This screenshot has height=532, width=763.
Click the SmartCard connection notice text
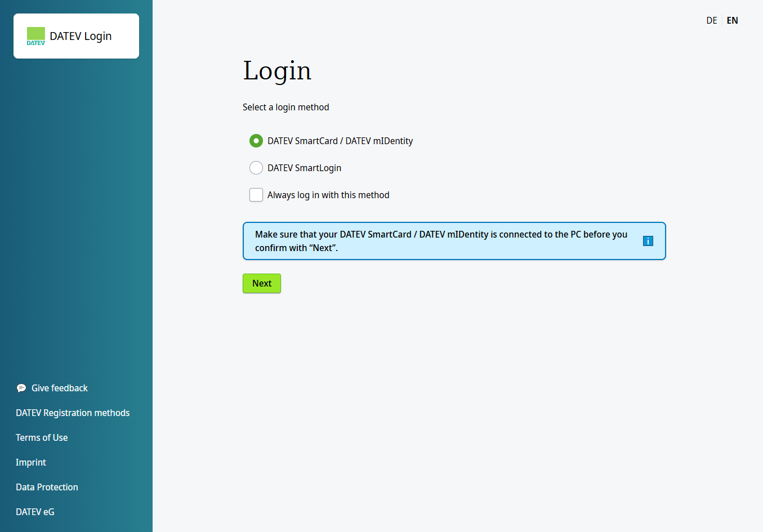click(441, 241)
